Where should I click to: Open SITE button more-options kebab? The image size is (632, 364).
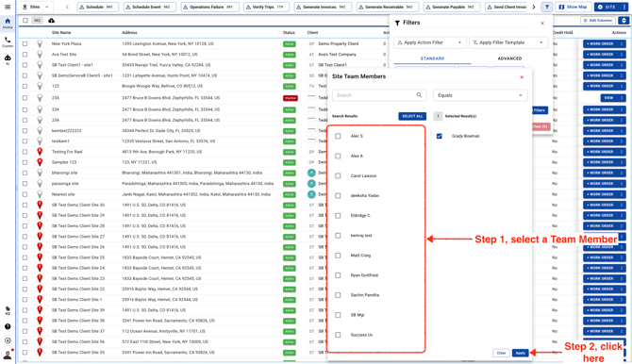point(624,7)
